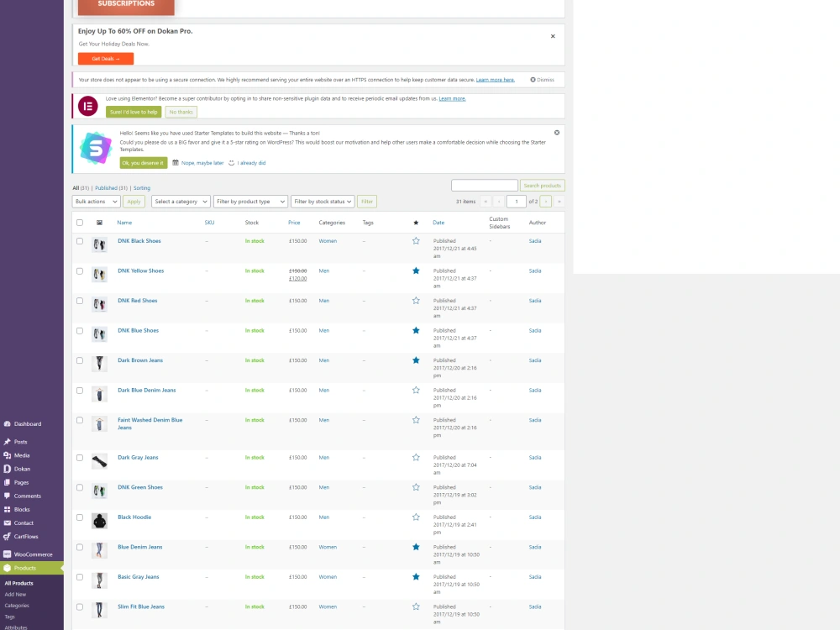The height and width of the screenshot is (630, 840).
Task: Click Ok, you deserve it button
Action: point(143,163)
